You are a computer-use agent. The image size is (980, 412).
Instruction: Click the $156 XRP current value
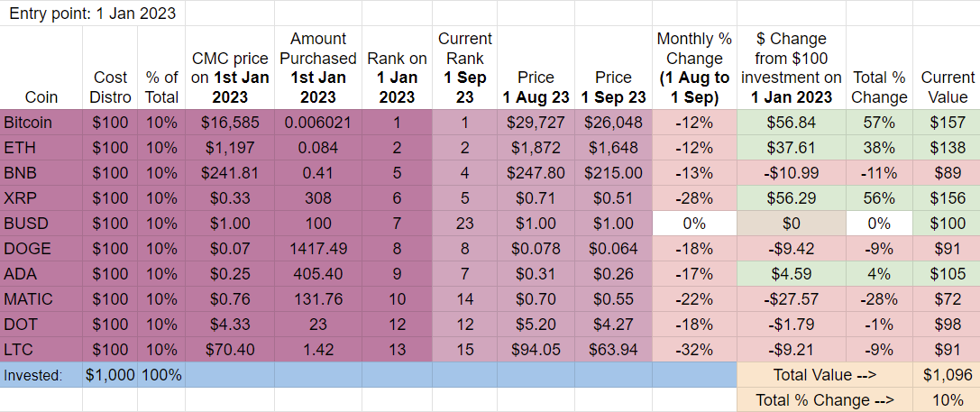click(x=947, y=198)
